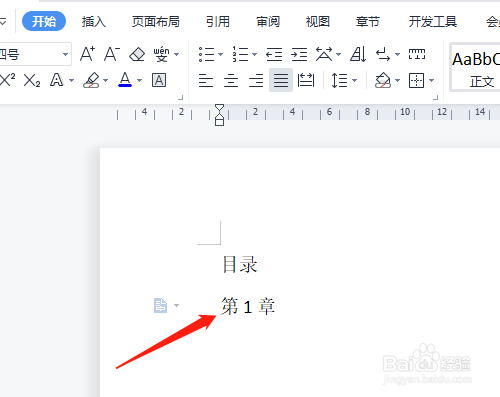Insert a bulleted list

click(206, 54)
